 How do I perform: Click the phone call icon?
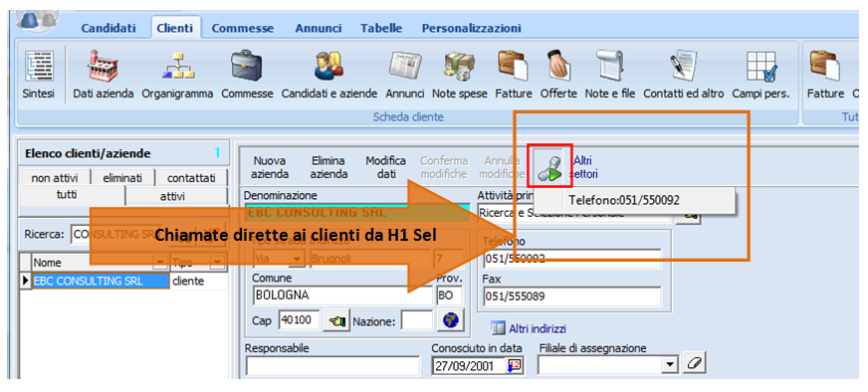[549, 167]
